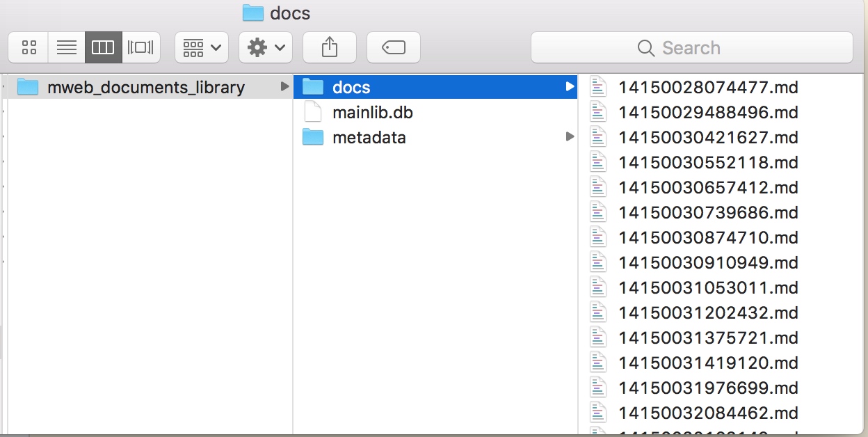Select the mweb_documents_library folder
This screenshot has height=437, width=868.
145,87
